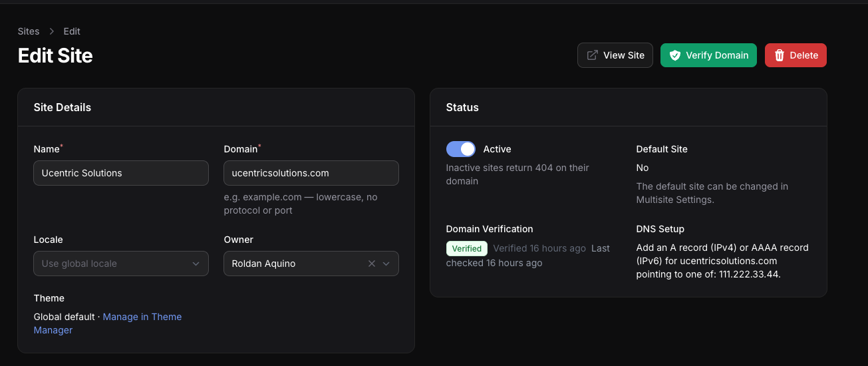Toggle the Active site switch off

coord(460,149)
